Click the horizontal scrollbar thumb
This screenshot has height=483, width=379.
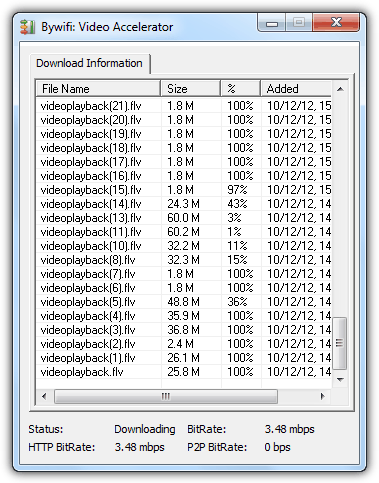coord(166,396)
